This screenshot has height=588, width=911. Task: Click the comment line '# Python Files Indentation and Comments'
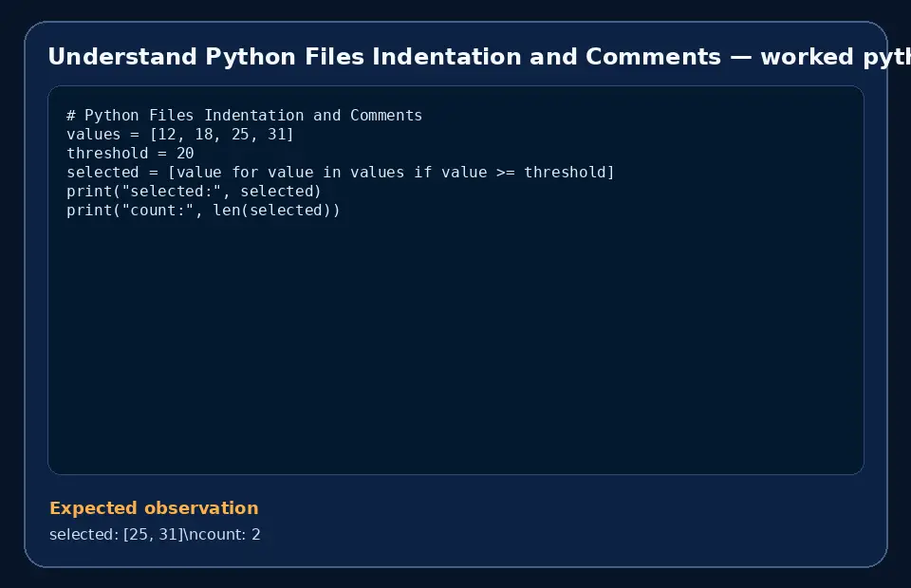[x=245, y=116]
